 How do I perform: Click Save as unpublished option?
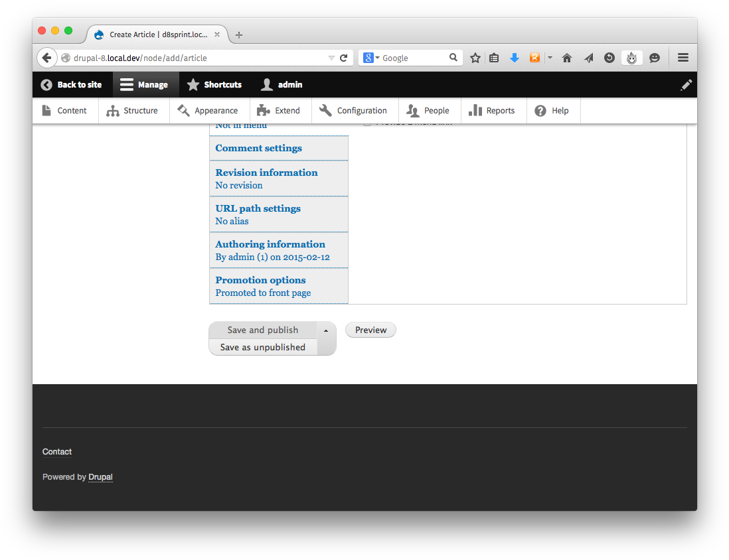pyautogui.click(x=263, y=347)
